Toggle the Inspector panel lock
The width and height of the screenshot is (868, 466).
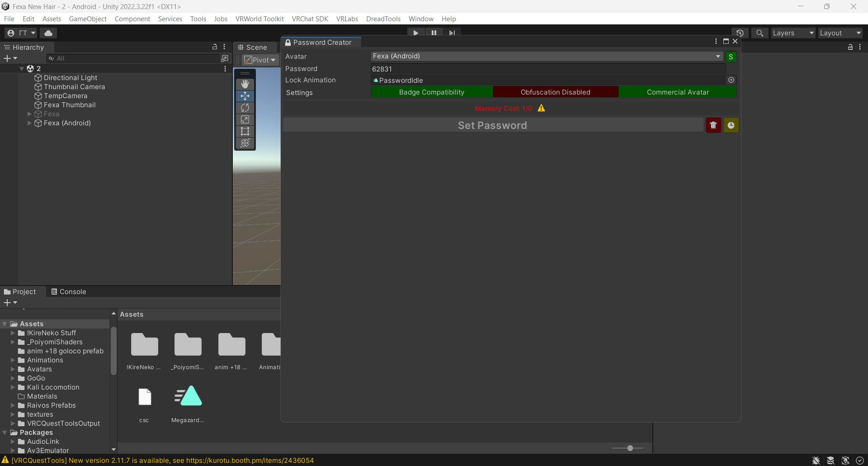coord(850,47)
